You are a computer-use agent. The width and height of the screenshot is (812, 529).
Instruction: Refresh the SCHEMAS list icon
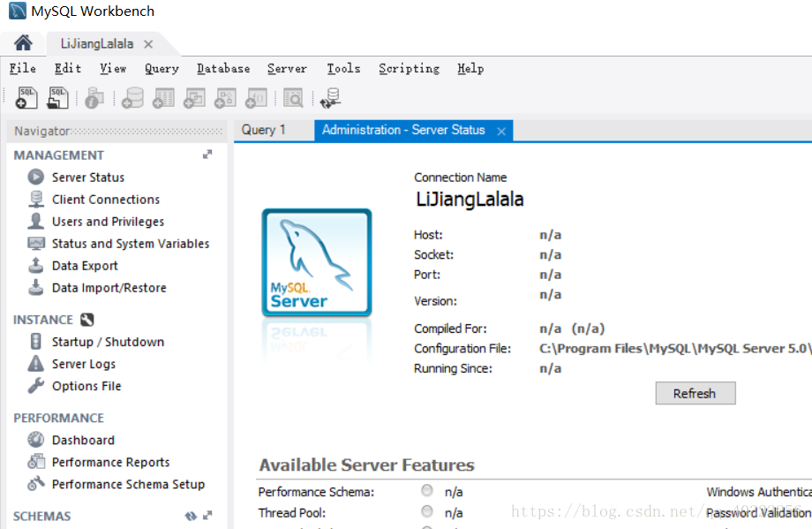tap(191, 516)
